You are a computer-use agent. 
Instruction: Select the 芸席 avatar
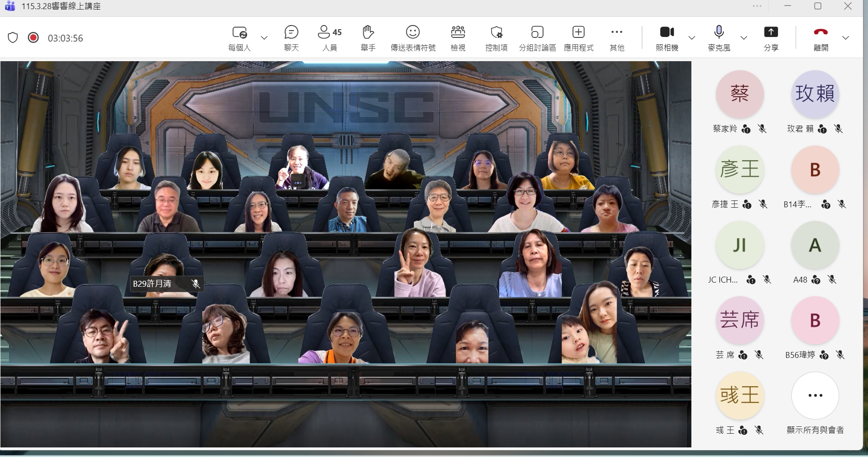point(740,320)
